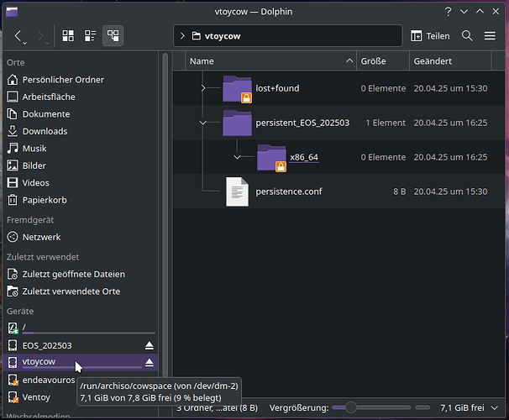Click date 20.04.25 um 15:30 of lost+found
This screenshot has width=509, height=420.
click(x=450, y=88)
